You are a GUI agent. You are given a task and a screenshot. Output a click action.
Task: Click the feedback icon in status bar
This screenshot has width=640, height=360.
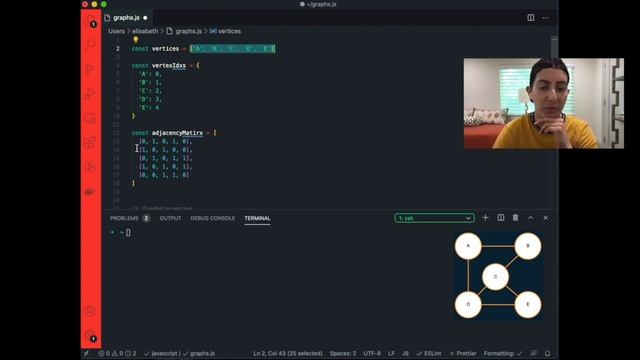tap(534, 353)
